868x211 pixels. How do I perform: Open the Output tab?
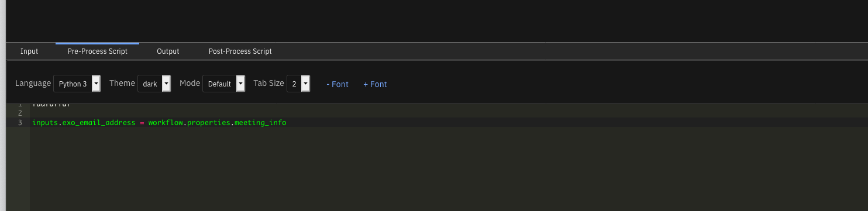168,51
